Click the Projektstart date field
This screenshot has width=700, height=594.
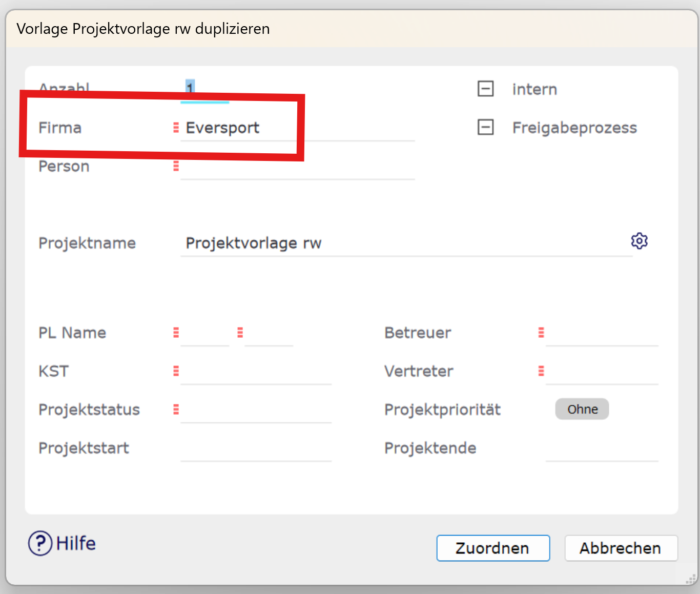[x=256, y=448]
